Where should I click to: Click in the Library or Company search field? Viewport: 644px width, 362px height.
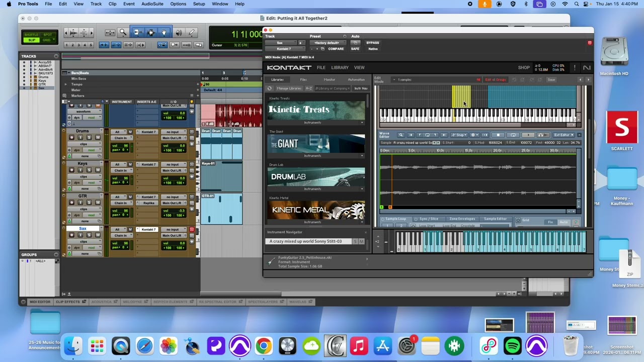(332, 88)
